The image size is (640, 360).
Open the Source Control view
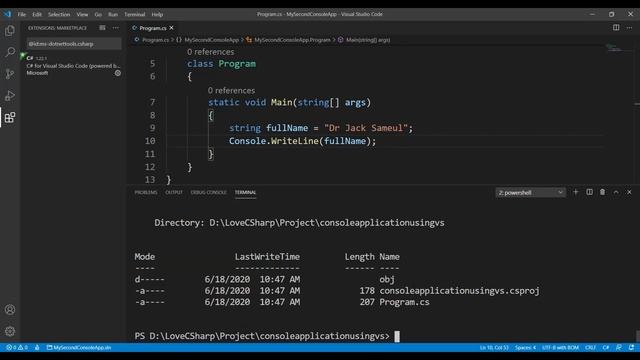coord(10,74)
